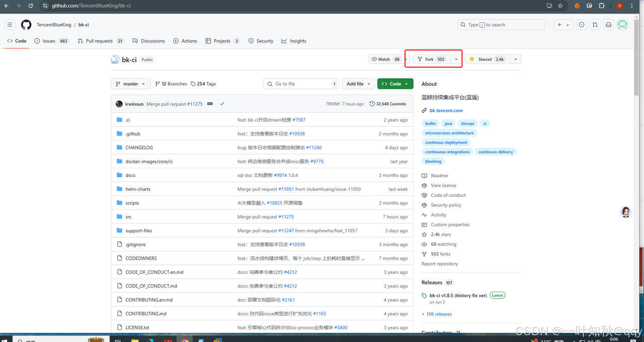The width and height of the screenshot is (644, 342).
Task: View the 32,648 Commits history
Action: point(388,104)
